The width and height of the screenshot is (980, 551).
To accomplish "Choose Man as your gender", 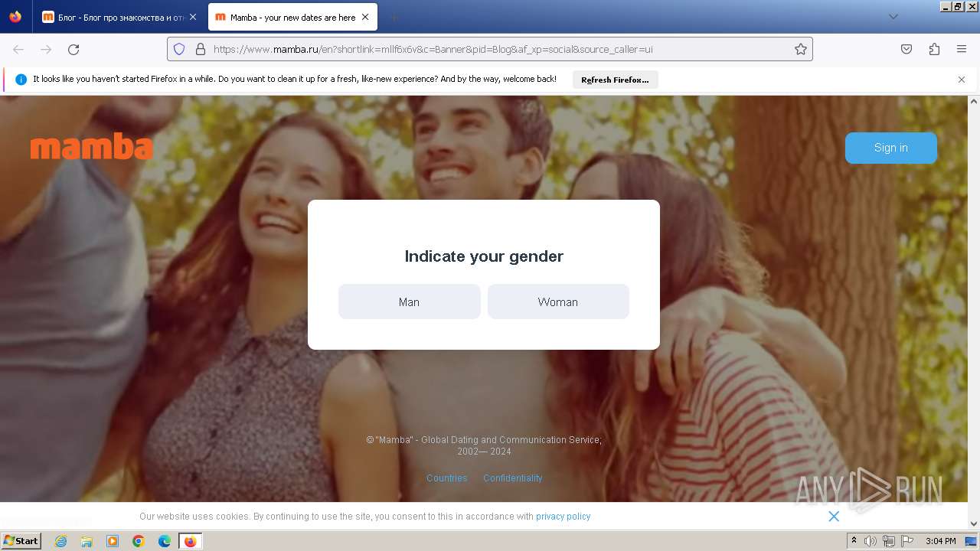I will click(410, 302).
